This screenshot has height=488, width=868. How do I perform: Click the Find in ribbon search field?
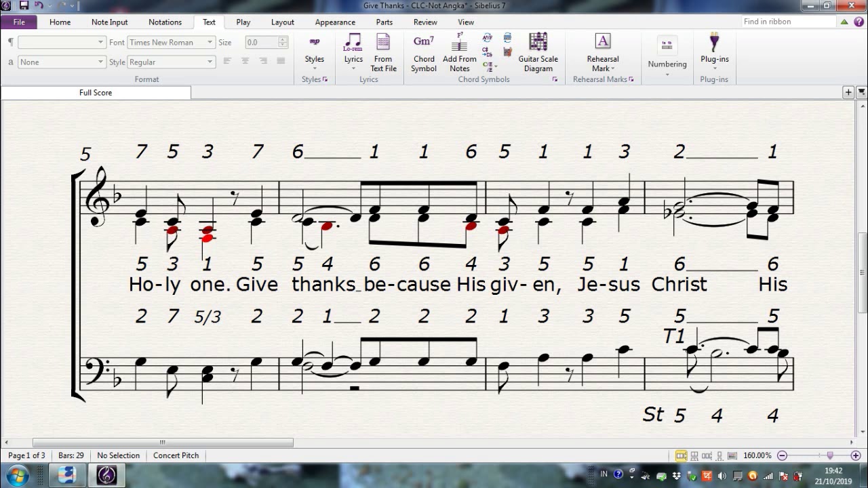click(x=788, y=22)
